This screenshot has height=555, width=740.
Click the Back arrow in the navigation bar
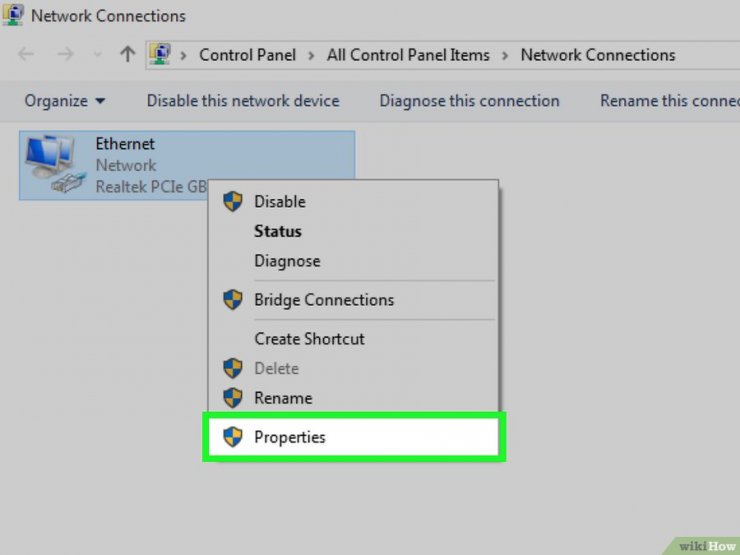(26, 55)
